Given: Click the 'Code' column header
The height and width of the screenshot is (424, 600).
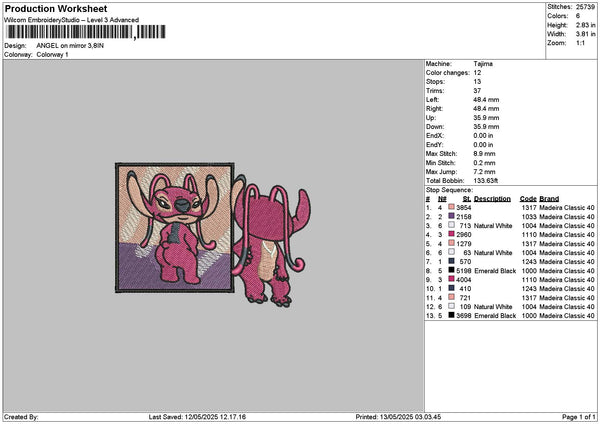Looking at the screenshot, I should (x=528, y=199).
